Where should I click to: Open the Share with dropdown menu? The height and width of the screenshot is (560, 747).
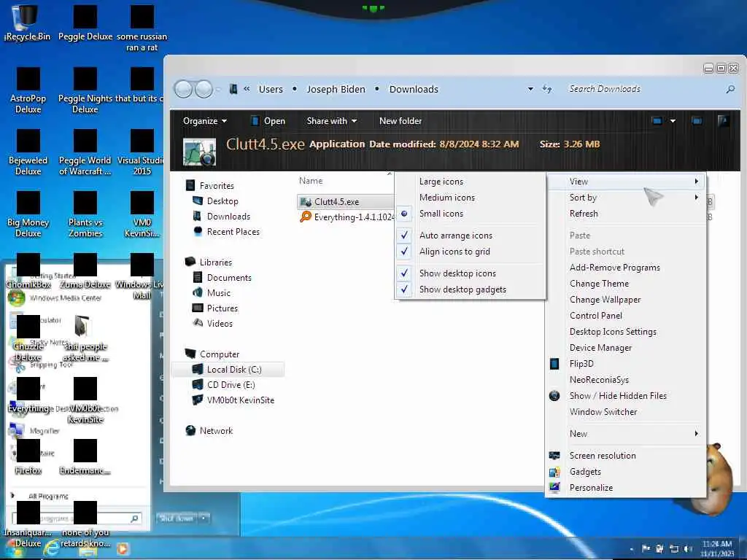332,121
